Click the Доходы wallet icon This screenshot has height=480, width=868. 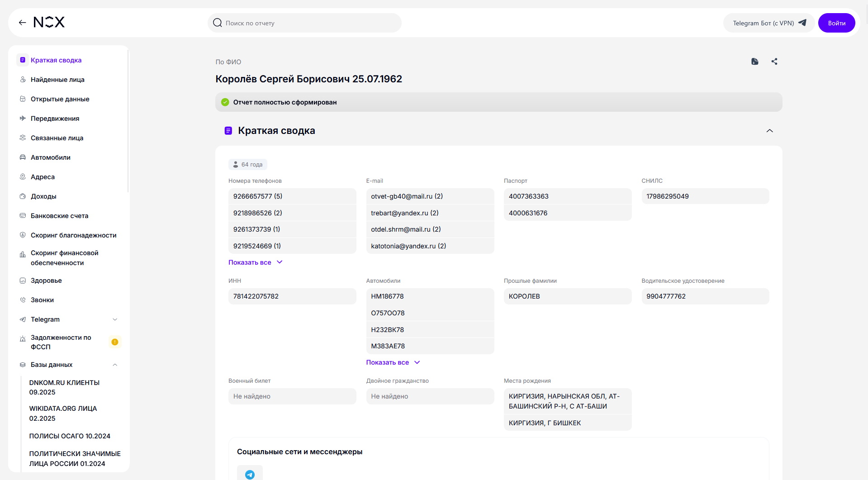pyautogui.click(x=23, y=196)
